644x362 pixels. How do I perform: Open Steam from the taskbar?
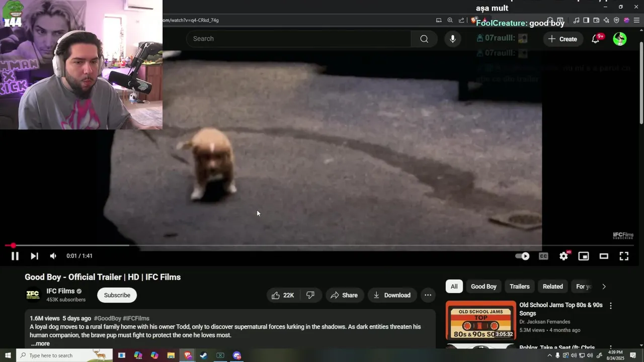tap(203, 355)
